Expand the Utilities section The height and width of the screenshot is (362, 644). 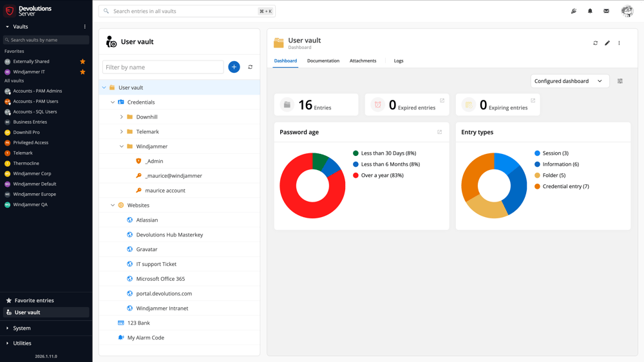[x=7, y=343]
